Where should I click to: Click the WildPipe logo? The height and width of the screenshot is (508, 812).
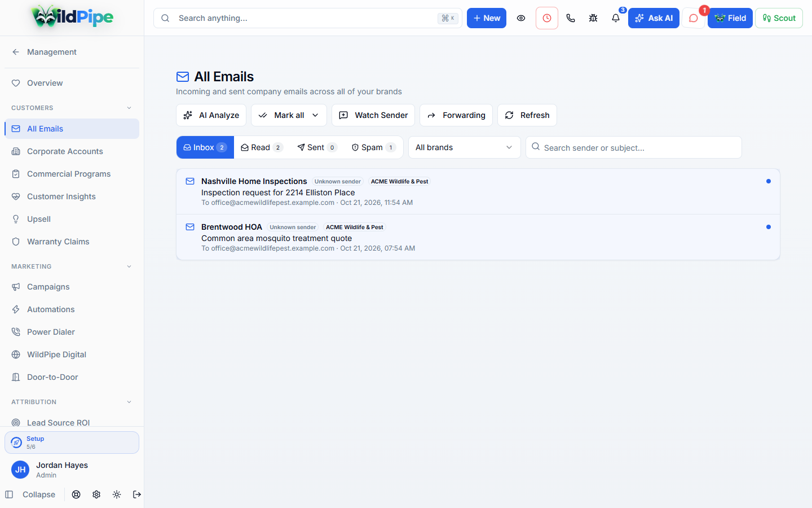[x=72, y=17]
